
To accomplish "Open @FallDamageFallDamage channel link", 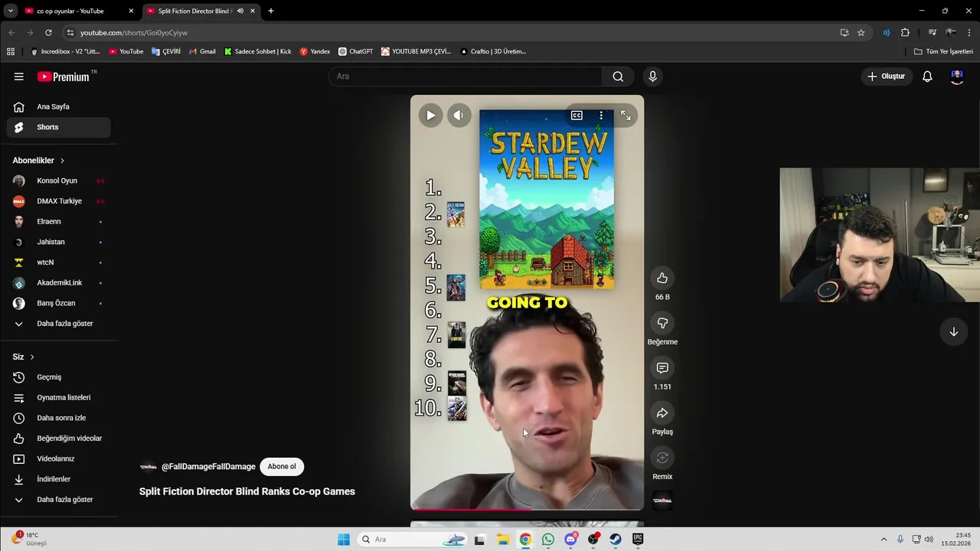I will click(208, 467).
